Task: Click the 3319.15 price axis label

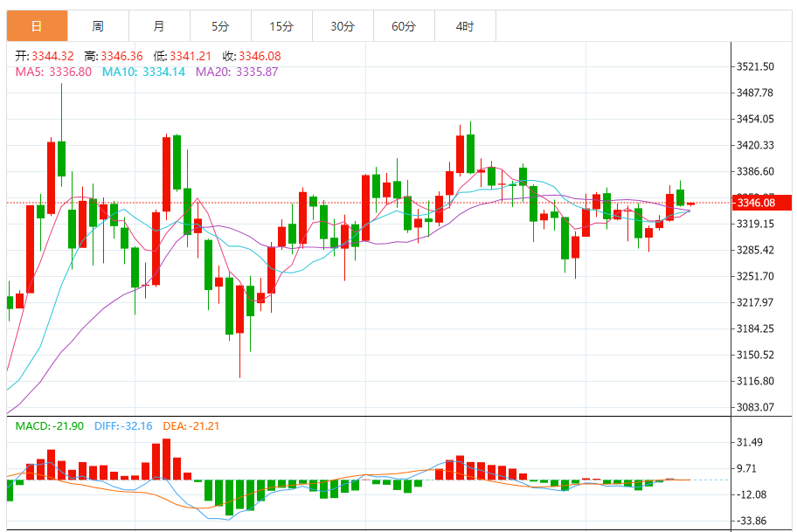Action: point(755,224)
